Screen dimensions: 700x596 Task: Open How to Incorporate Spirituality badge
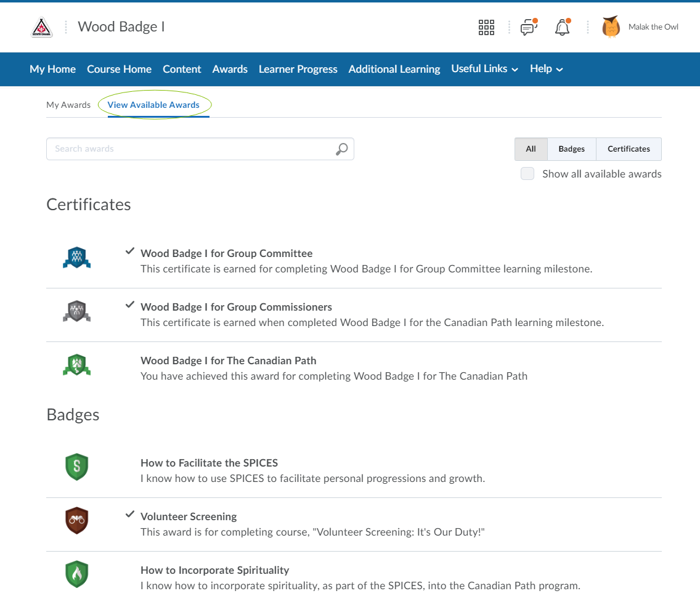click(214, 570)
